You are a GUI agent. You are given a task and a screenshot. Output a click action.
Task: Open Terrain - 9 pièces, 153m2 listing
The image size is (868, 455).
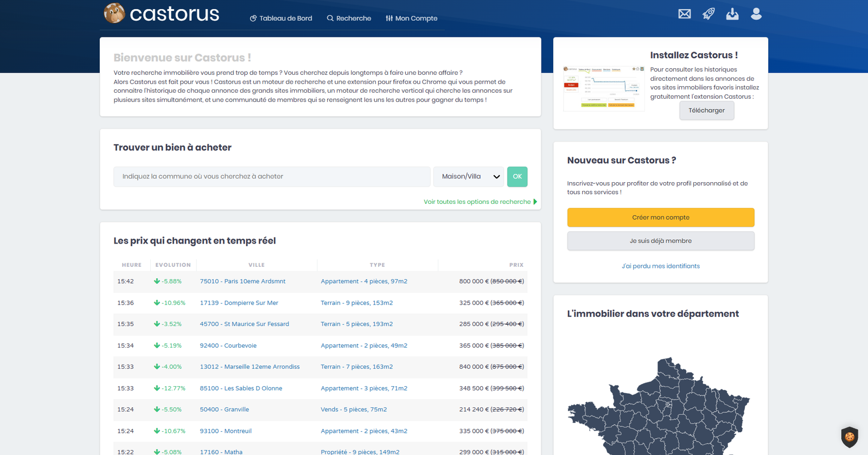coord(357,303)
